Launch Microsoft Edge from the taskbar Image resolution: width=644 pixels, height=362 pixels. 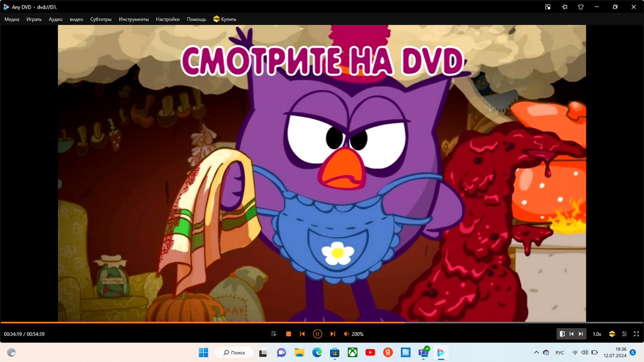[317, 352]
